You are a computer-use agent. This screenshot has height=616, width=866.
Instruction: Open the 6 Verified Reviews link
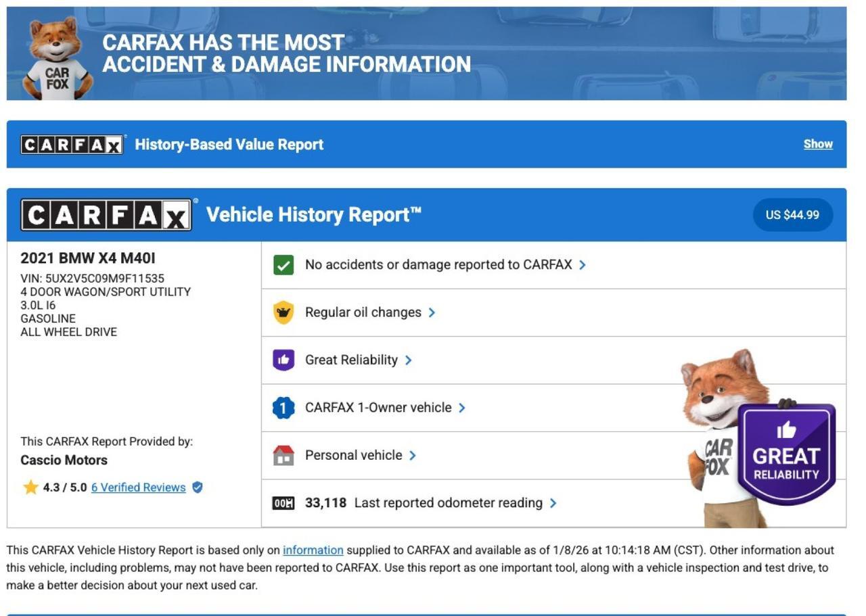tap(138, 488)
